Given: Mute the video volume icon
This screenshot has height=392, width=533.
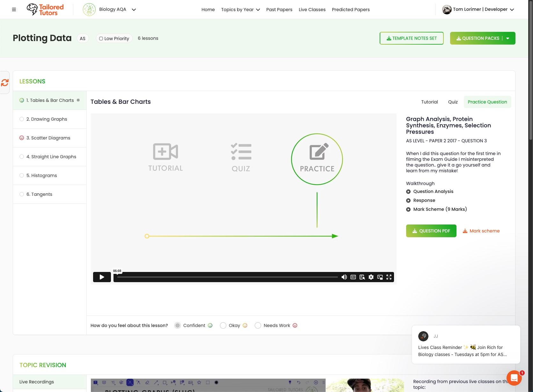Looking at the screenshot, I should point(344,277).
